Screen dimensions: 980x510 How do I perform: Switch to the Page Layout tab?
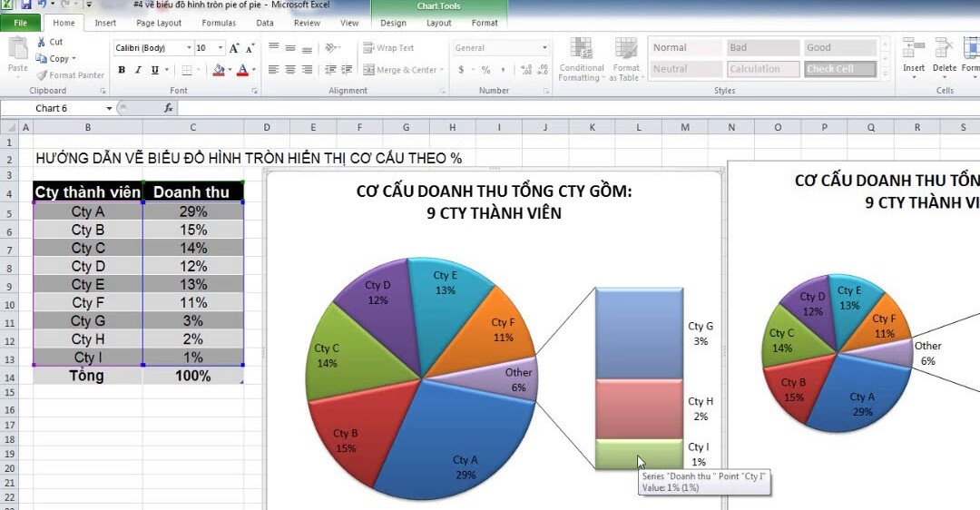pos(159,23)
